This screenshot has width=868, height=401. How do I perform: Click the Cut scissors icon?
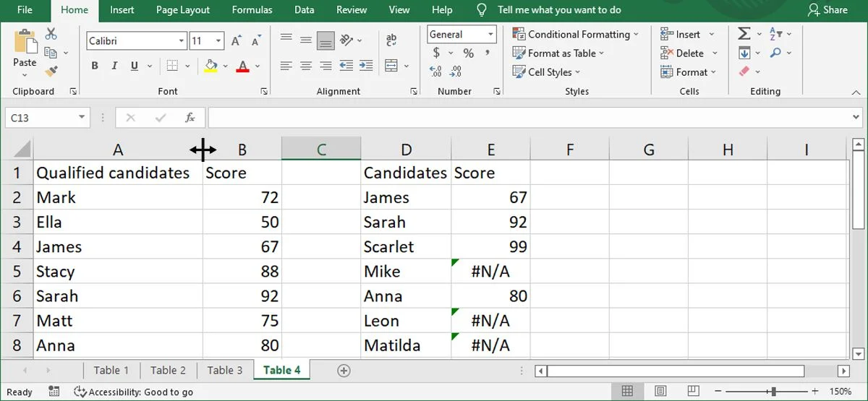point(51,34)
